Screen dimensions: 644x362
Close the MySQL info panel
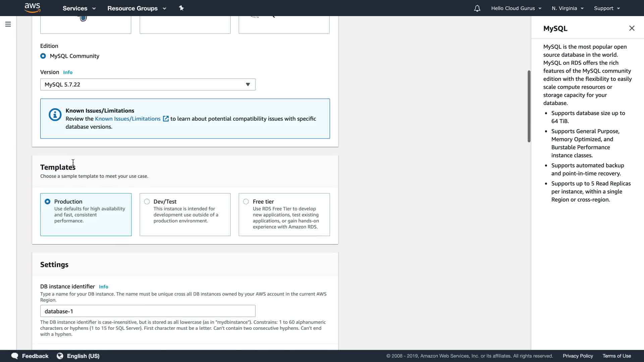[x=632, y=28]
